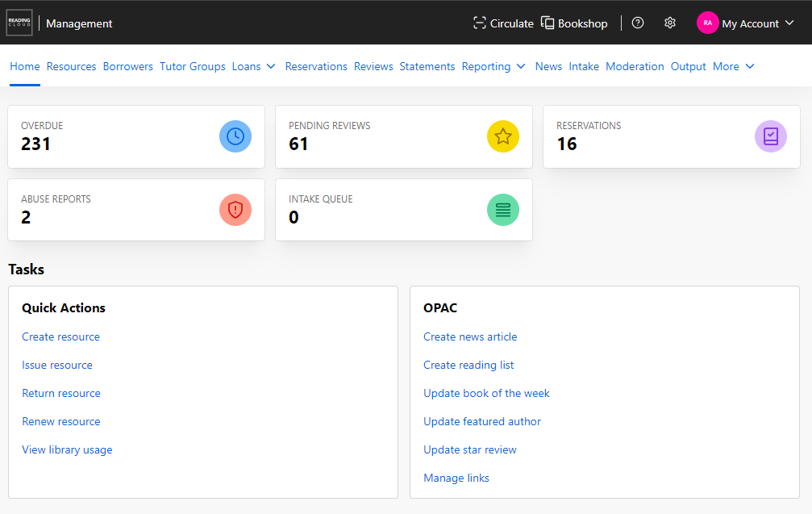812x514 pixels.
Task: Click the Reservations book icon
Action: point(771,136)
